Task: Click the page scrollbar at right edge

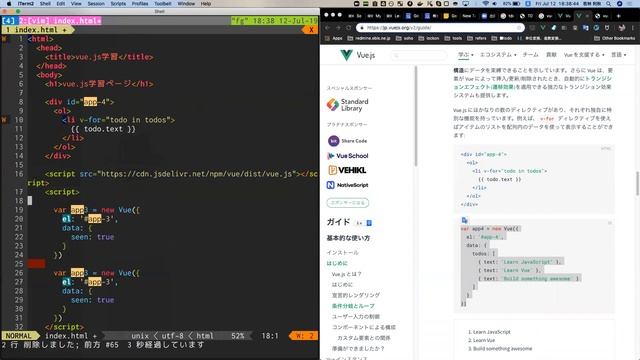Action: [x=637, y=184]
